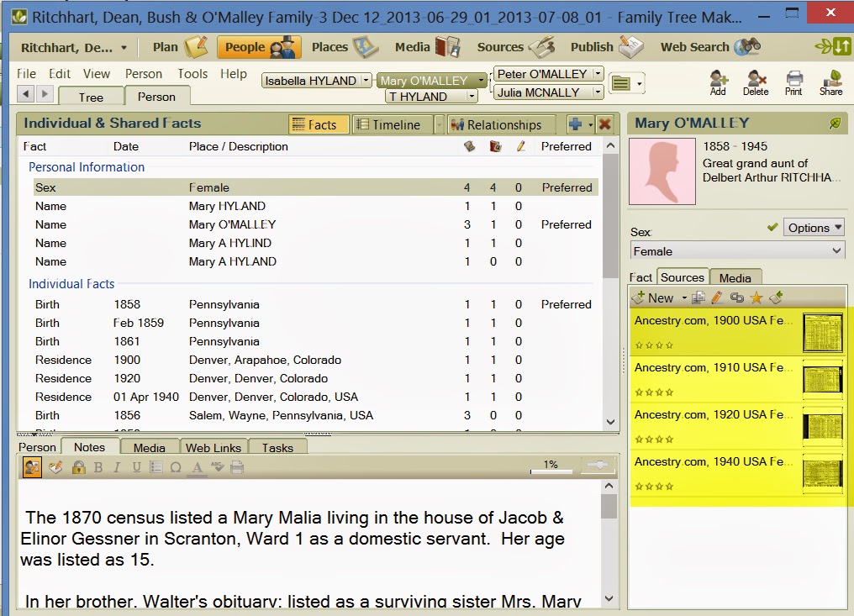The image size is (854, 616).
Task: Open the Options dropdown
Action: coord(814,227)
